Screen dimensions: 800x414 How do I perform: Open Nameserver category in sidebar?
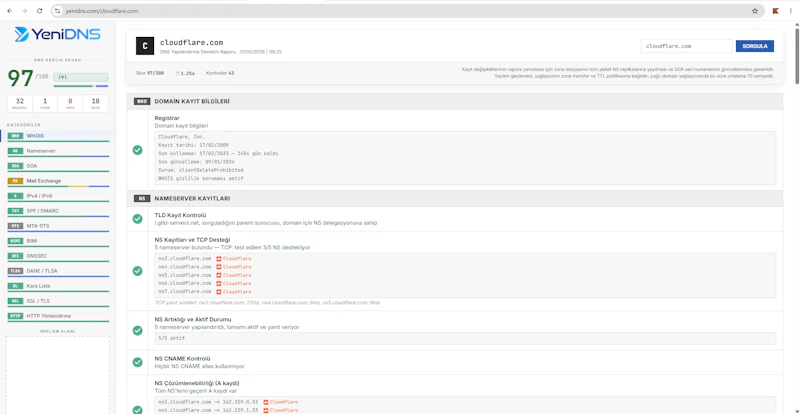coord(58,151)
